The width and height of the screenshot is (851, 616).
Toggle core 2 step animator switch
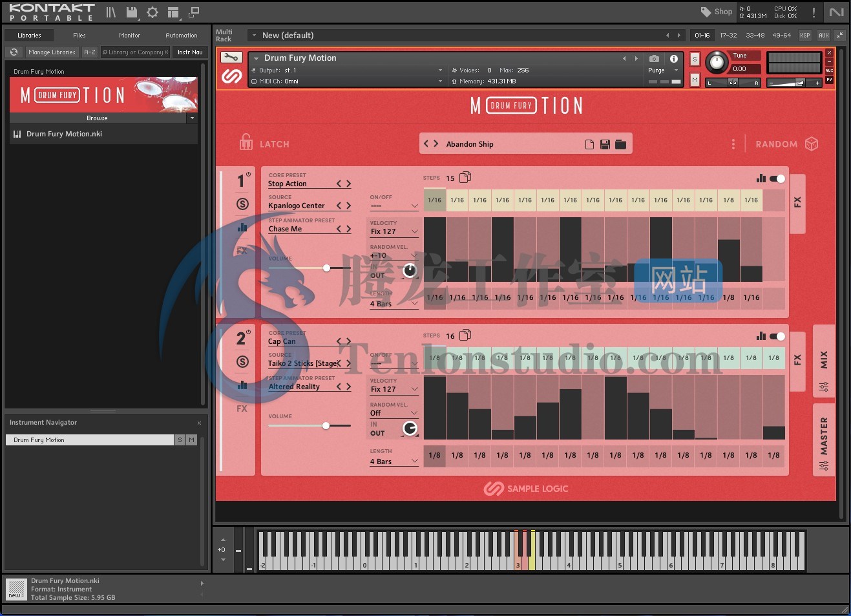777,336
